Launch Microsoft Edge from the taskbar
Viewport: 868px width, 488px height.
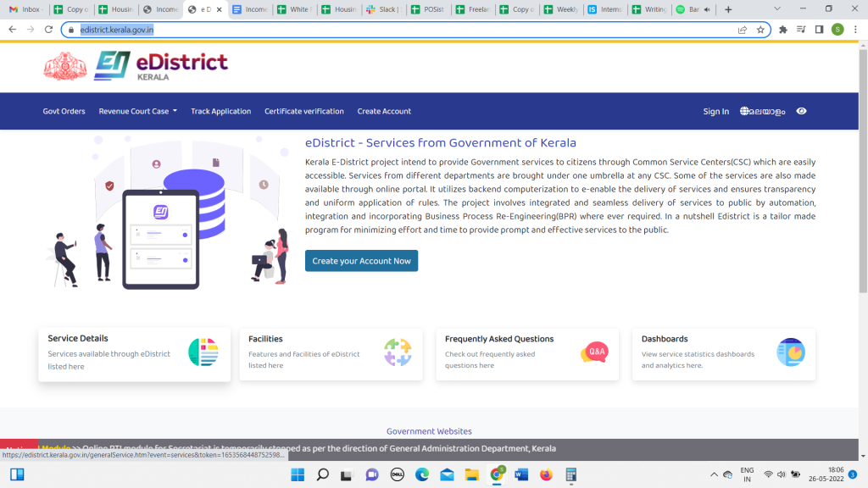[422, 474]
